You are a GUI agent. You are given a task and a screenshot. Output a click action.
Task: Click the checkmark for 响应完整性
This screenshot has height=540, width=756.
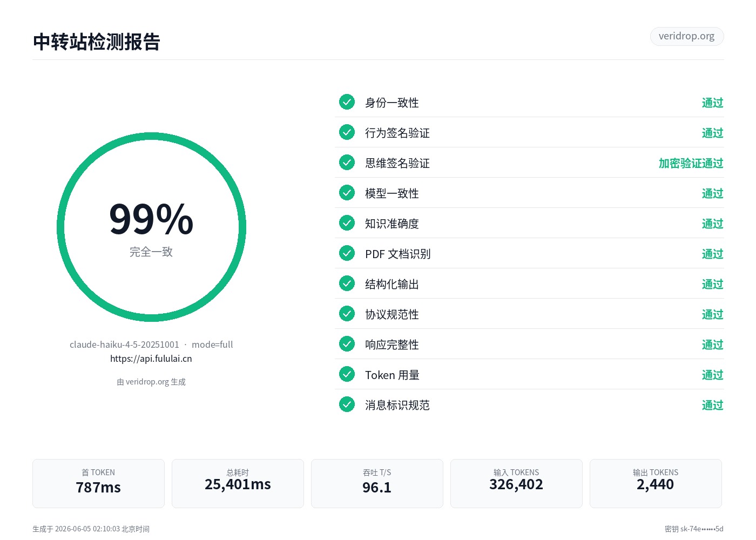click(x=347, y=343)
